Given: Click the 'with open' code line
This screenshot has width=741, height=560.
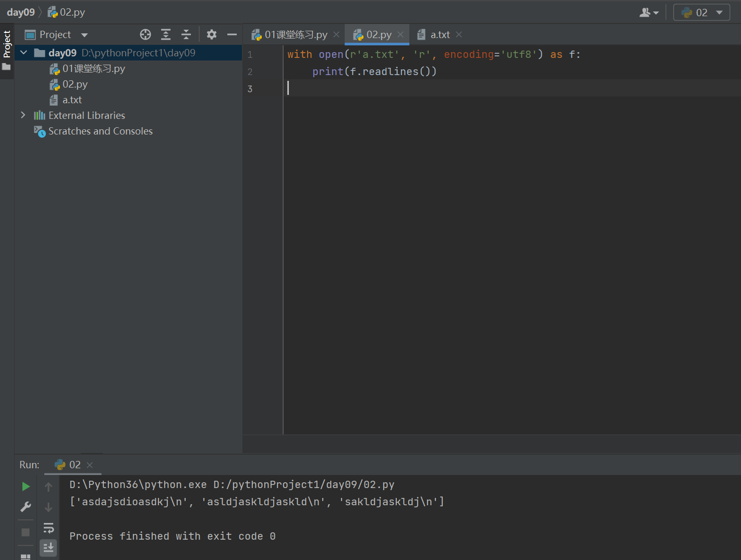Looking at the screenshot, I should (x=434, y=55).
